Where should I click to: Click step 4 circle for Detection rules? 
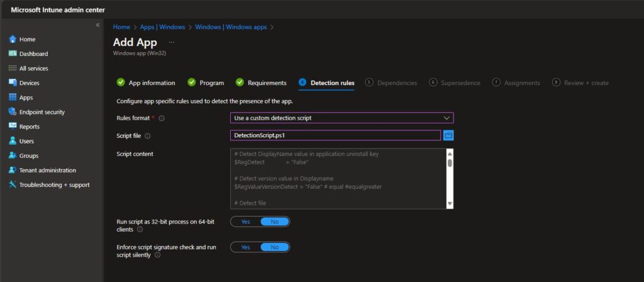click(303, 82)
